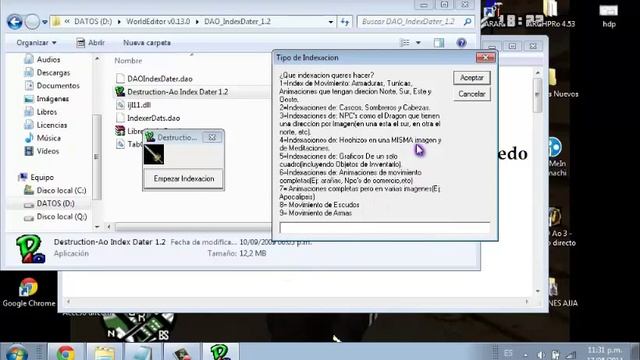Image resolution: width=640 pixels, height=360 pixels.
Task: Open the view options dropdown arrow
Action: [418, 42]
